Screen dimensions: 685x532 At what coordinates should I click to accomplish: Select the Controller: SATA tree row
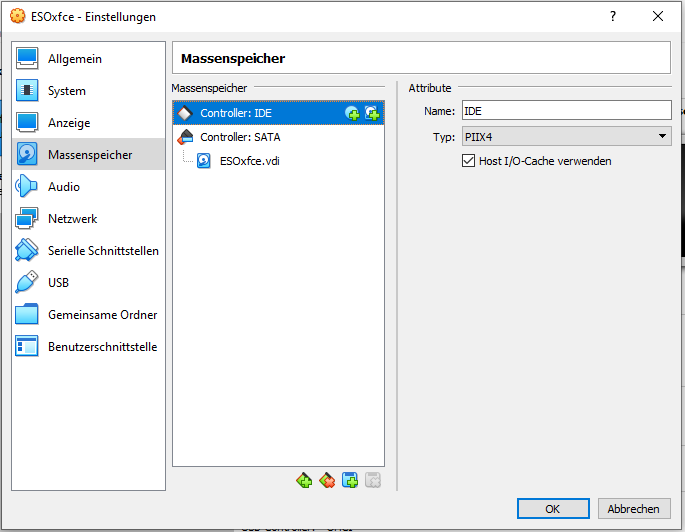pos(278,137)
